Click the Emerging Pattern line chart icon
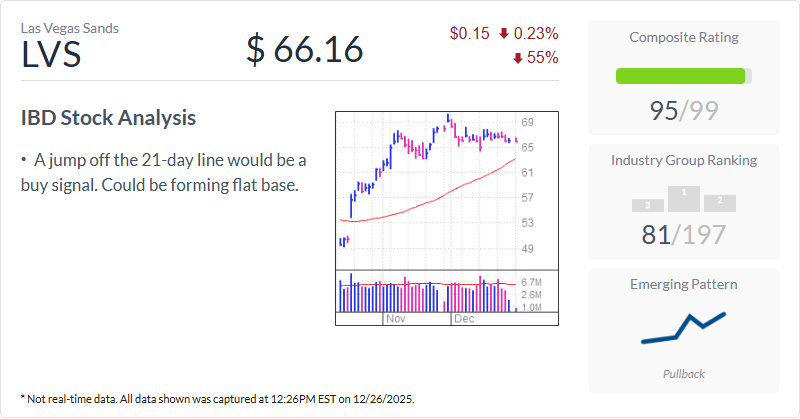 coord(684,328)
